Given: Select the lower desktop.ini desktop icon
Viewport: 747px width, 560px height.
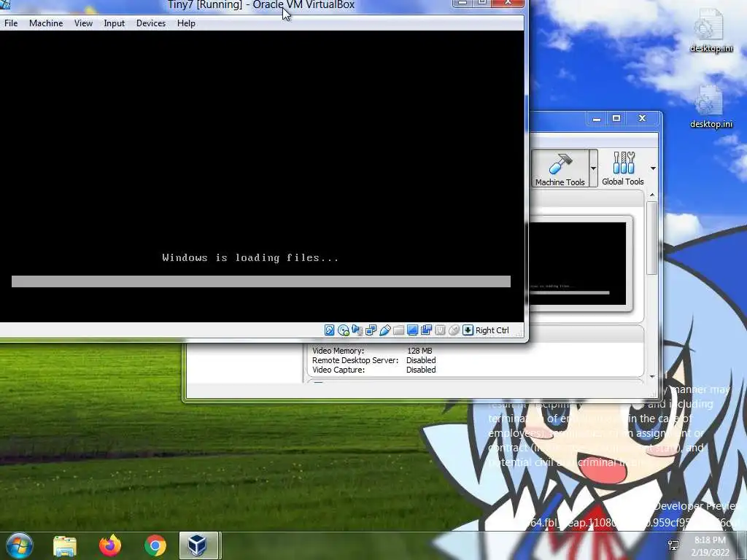Looking at the screenshot, I should [711, 106].
